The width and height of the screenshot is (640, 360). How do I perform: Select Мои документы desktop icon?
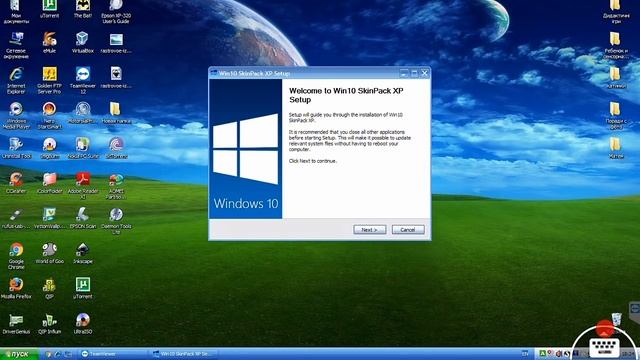[x=16, y=12]
